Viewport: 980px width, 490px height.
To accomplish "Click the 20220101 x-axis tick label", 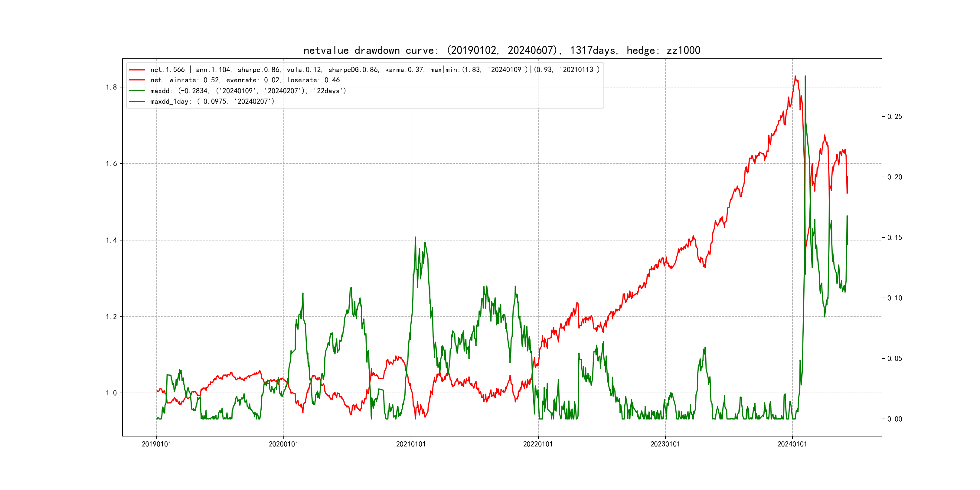I will (537, 444).
